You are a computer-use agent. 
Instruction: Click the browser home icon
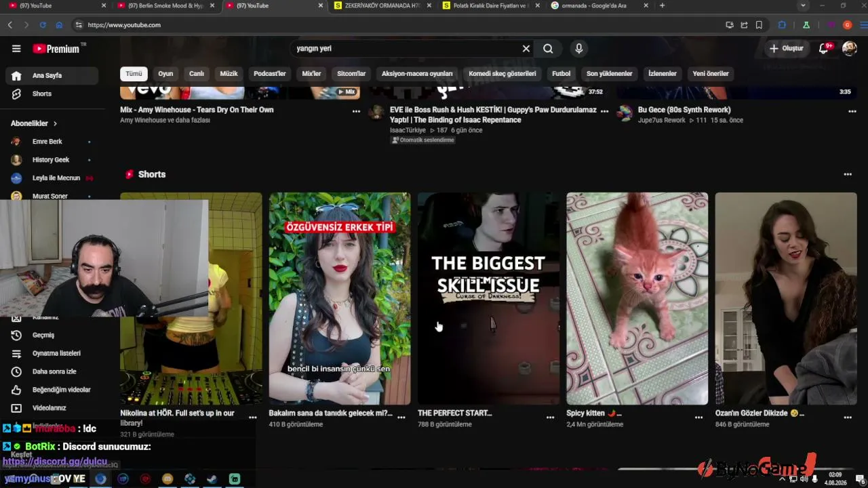coord(59,25)
